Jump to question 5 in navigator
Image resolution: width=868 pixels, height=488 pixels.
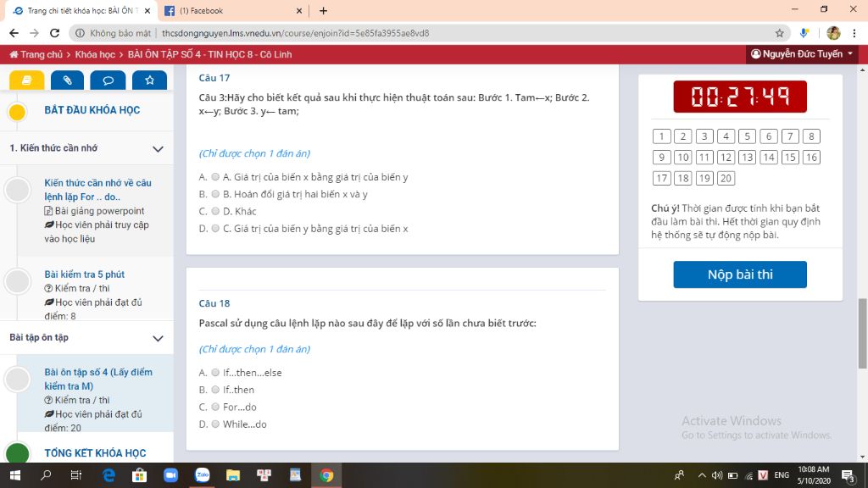(x=748, y=136)
